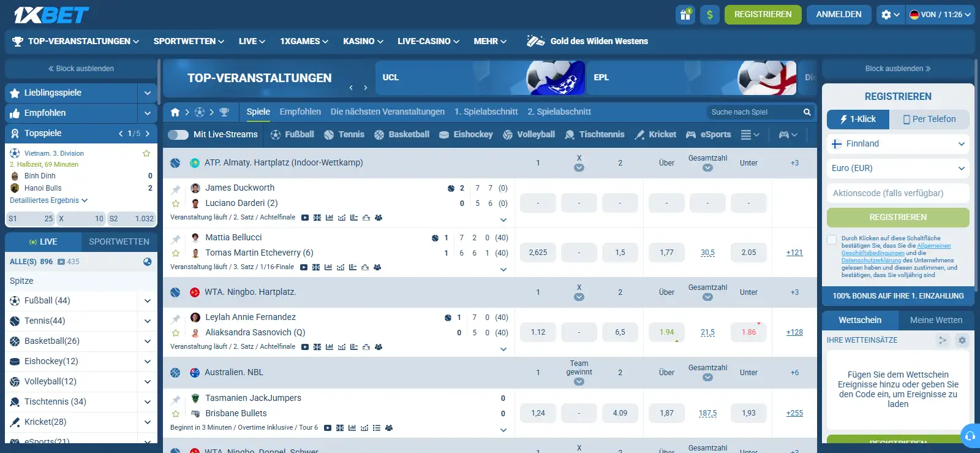
Task: Expand Basketball(26) in live list
Action: point(148,341)
